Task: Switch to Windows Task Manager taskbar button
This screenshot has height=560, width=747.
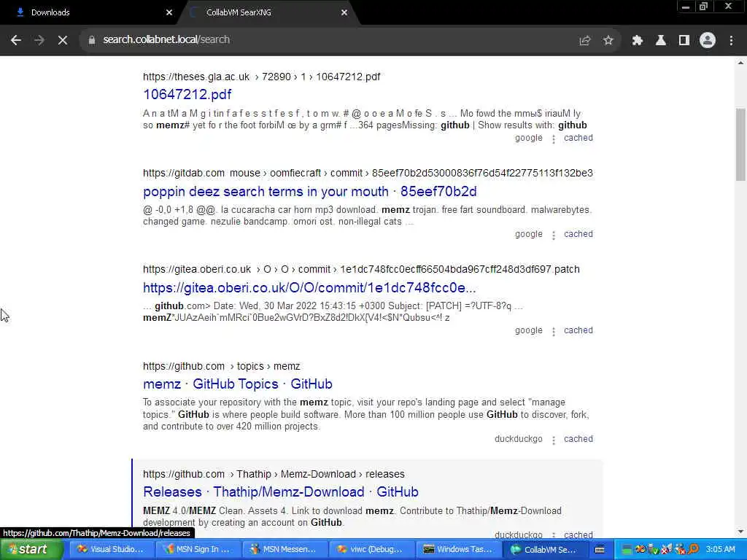Action: click(x=458, y=550)
